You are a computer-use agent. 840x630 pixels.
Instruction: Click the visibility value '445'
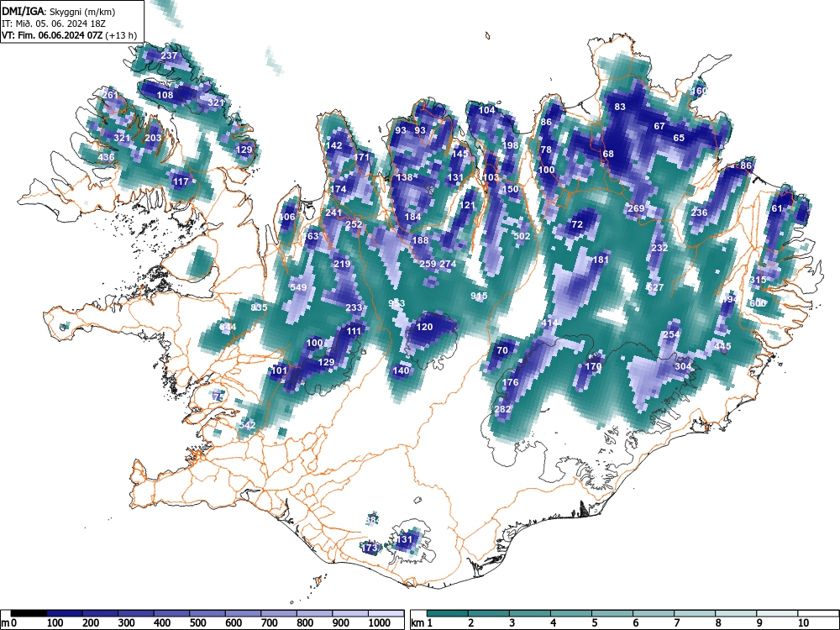(722, 347)
